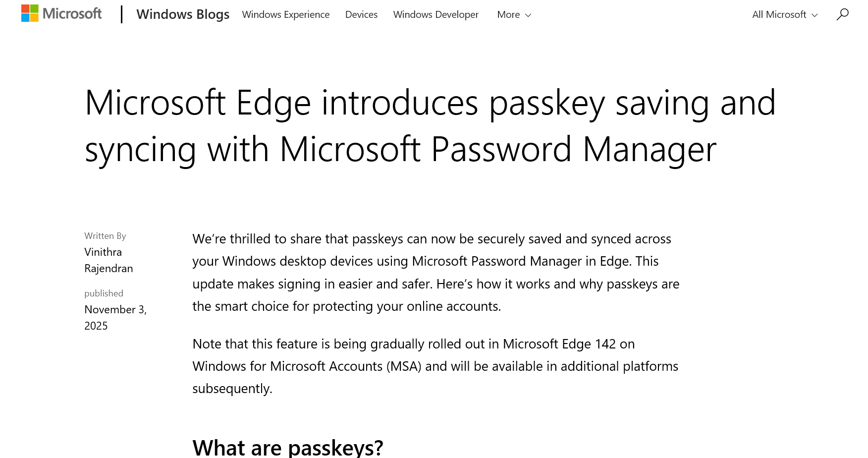The width and height of the screenshot is (868, 458).
Task: Go to Windows Experience section
Action: (285, 15)
